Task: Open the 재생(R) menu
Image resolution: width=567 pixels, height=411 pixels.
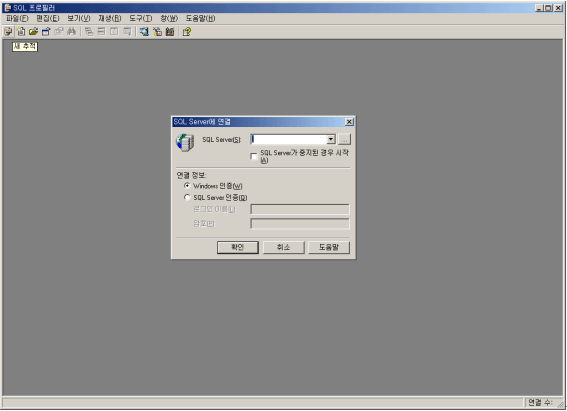Action: pos(110,18)
